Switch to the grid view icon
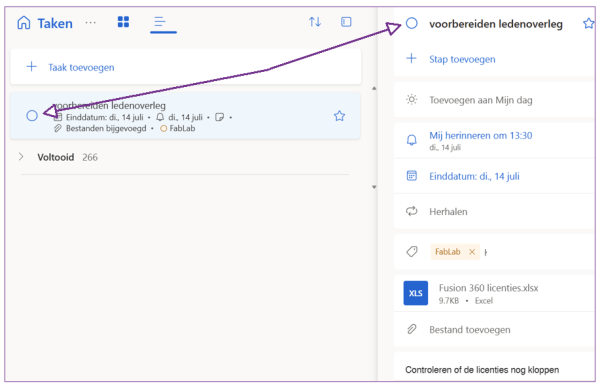Screen dimensions: 600x387 click(x=123, y=22)
